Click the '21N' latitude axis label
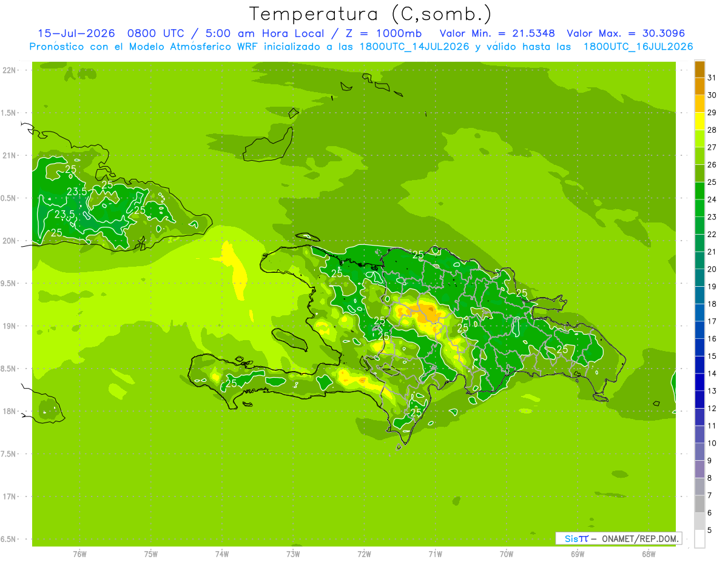 pyautogui.click(x=9, y=155)
